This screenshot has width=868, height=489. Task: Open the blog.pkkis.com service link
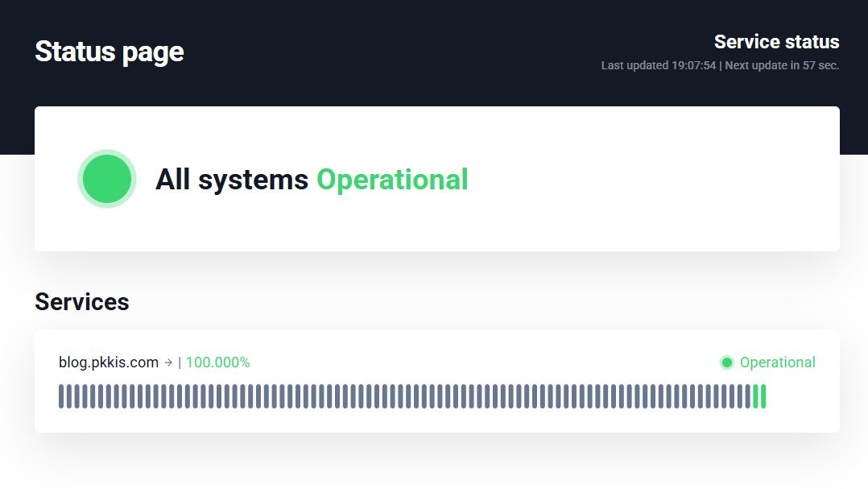(x=109, y=363)
